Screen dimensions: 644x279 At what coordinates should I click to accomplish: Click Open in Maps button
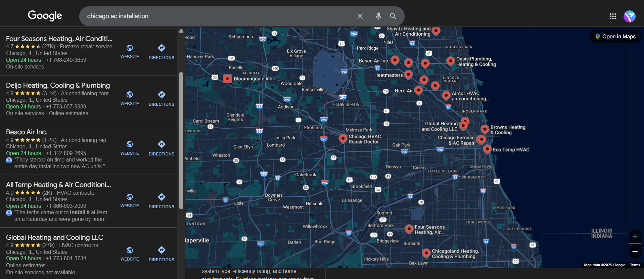615,37
